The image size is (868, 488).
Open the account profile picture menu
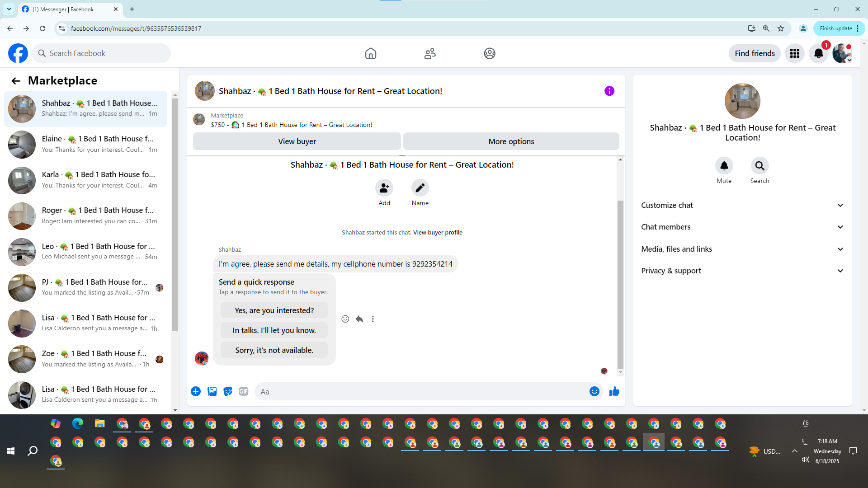tap(842, 53)
